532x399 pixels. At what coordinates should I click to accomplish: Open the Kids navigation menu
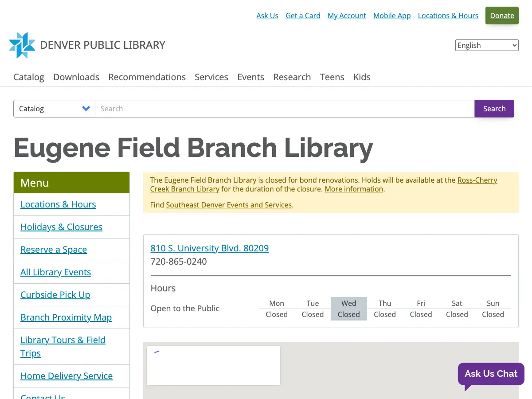pos(362,77)
